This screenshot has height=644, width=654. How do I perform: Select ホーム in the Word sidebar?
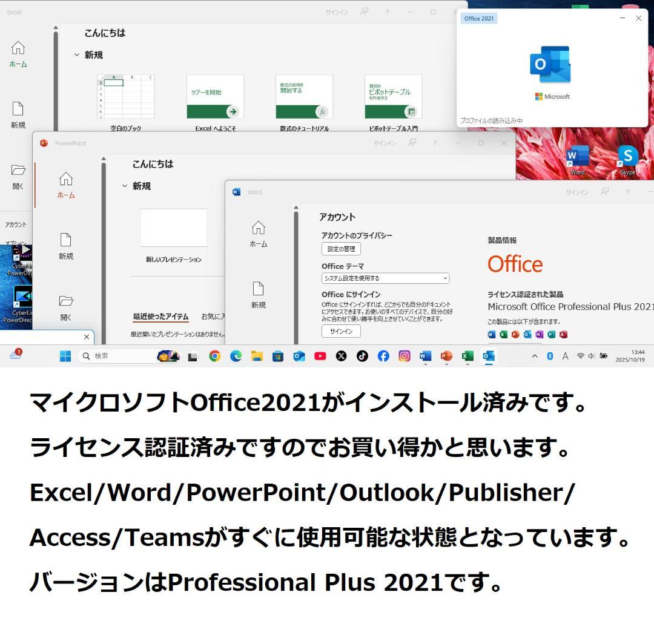(x=258, y=234)
